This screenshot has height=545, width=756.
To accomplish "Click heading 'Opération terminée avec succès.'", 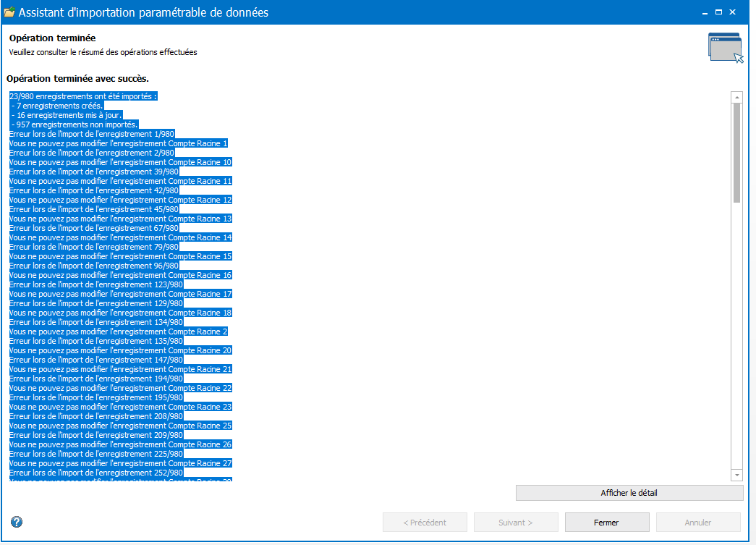I will [77, 79].
